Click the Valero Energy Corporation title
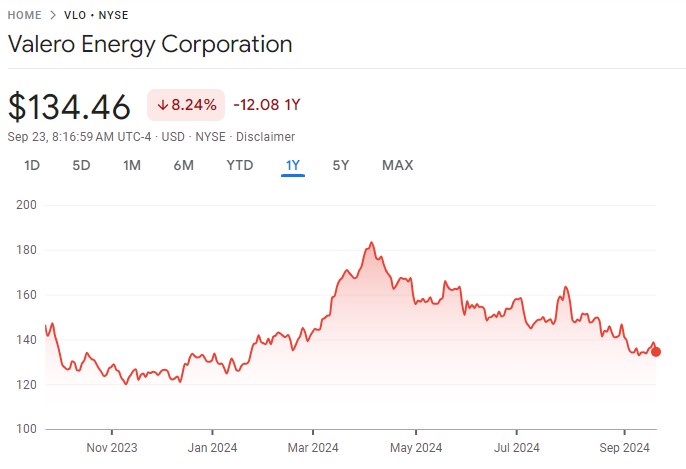 pyautogui.click(x=150, y=45)
